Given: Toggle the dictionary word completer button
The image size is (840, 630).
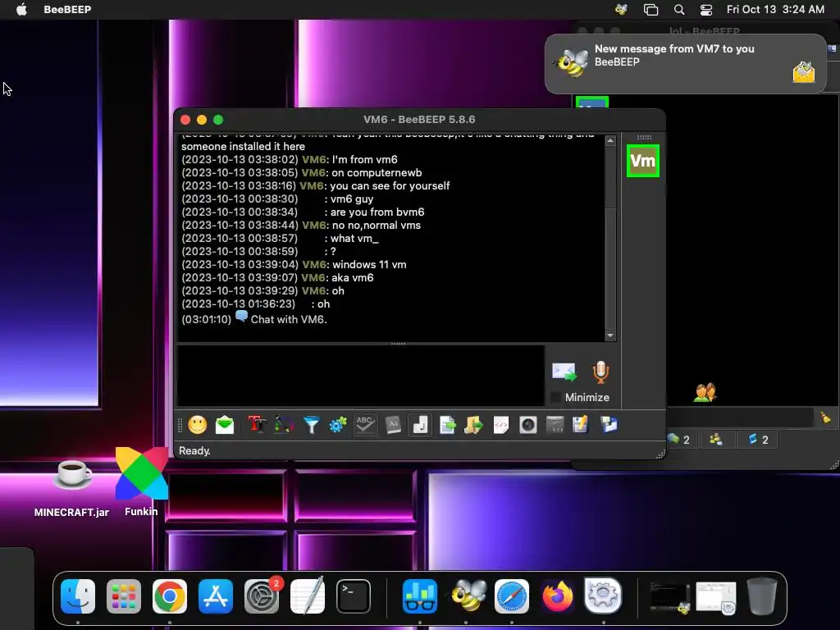Looking at the screenshot, I should 393,426.
